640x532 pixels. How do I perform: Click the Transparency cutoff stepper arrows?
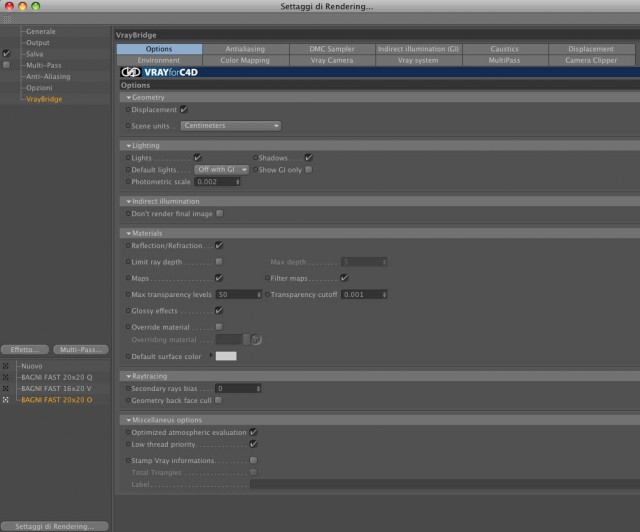(x=384, y=294)
